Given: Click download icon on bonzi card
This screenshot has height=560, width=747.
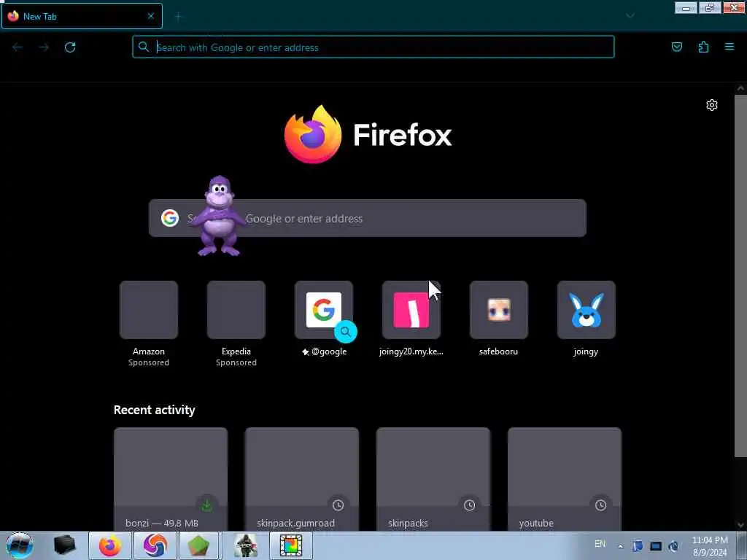Looking at the screenshot, I should (x=206, y=505).
